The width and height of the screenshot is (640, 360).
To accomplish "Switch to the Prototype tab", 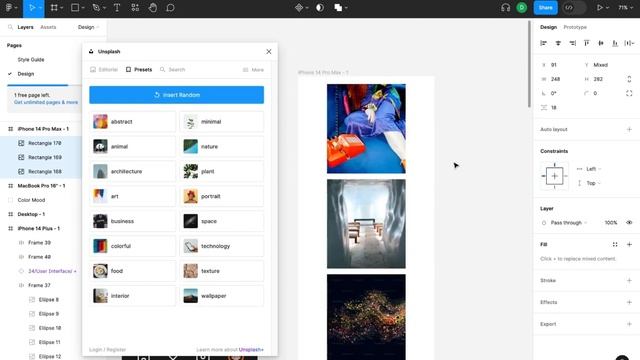I will pos(575,27).
